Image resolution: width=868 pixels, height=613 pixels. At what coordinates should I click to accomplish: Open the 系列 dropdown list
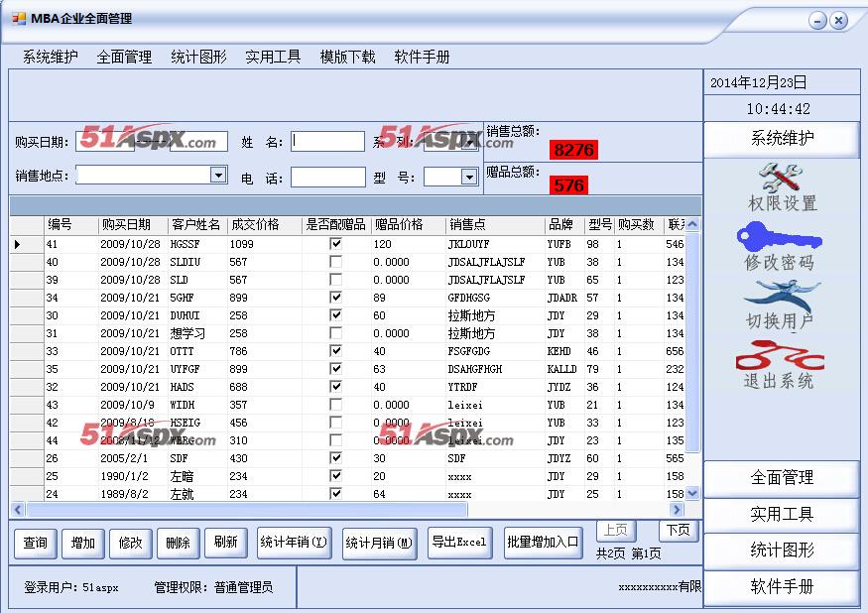coord(469,143)
